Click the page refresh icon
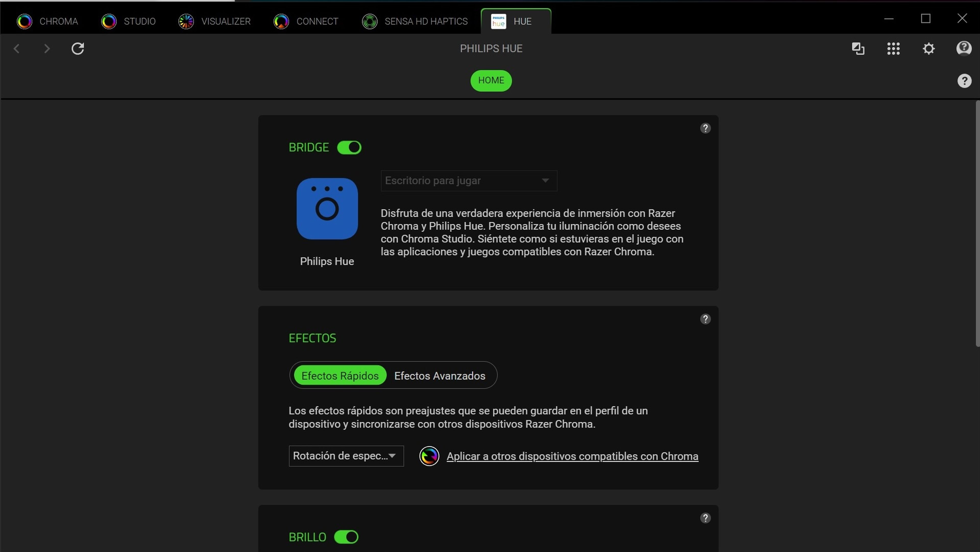980x552 pixels. tap(78, 48)
